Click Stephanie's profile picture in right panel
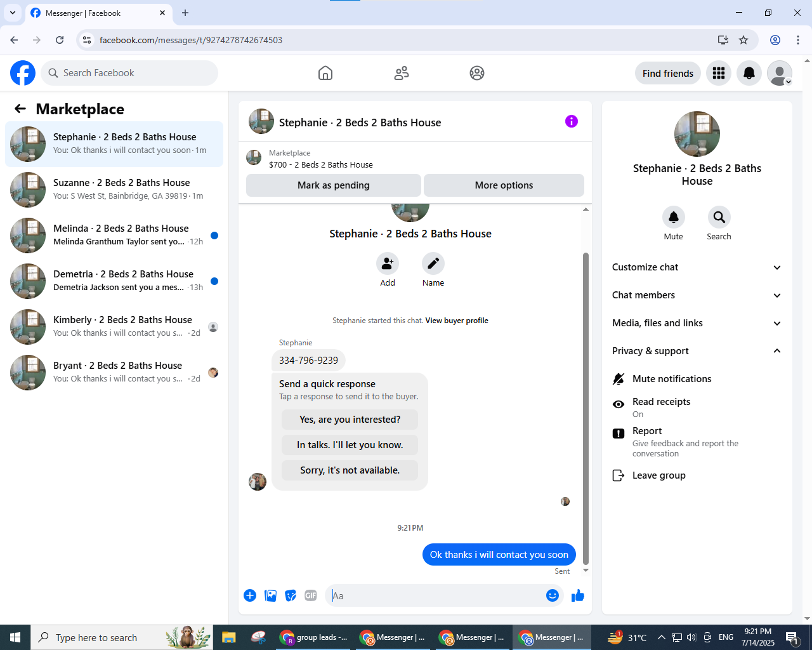Image resolution: width=812 pixels, height=650 pixels. 697,134
